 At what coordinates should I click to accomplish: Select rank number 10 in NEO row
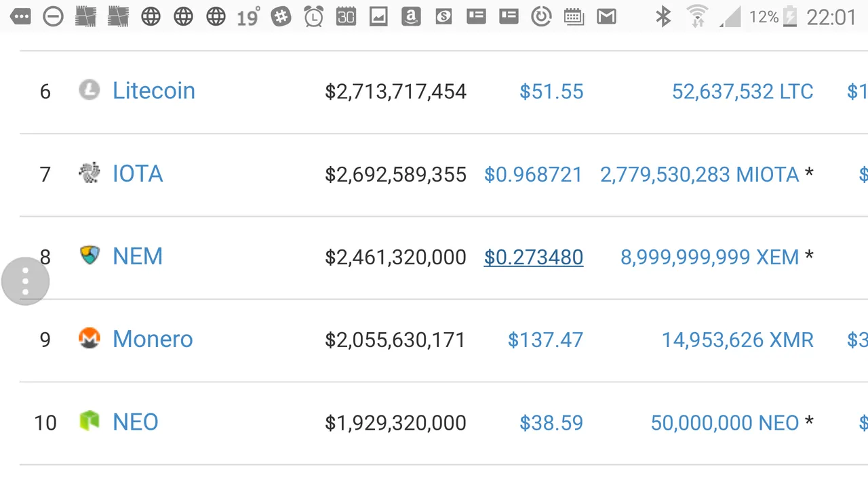[x=45, y=422]
